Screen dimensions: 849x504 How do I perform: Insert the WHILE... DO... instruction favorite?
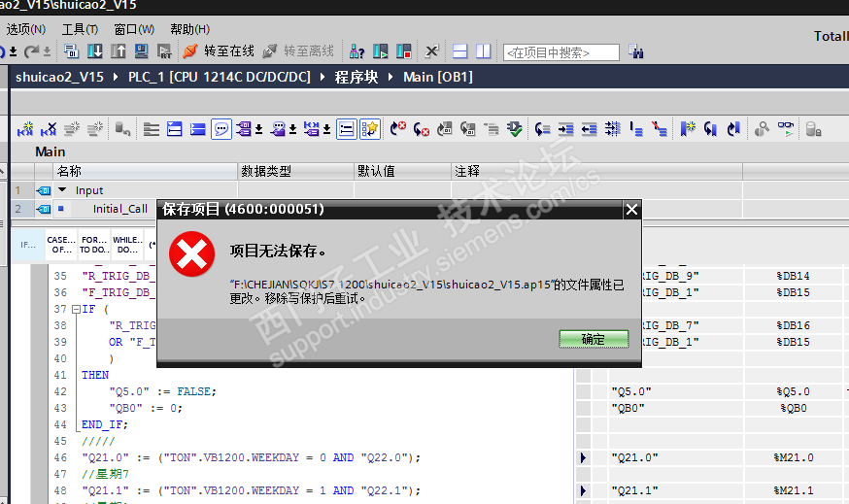pos(127,245)
